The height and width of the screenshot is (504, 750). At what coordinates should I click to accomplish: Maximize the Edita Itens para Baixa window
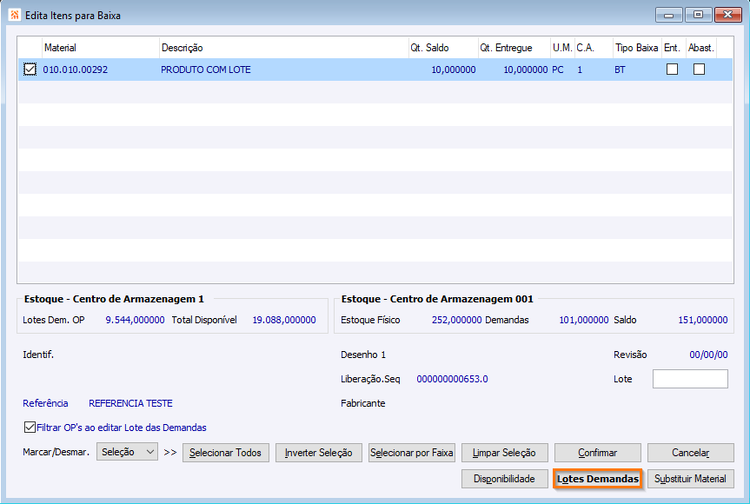698,15
